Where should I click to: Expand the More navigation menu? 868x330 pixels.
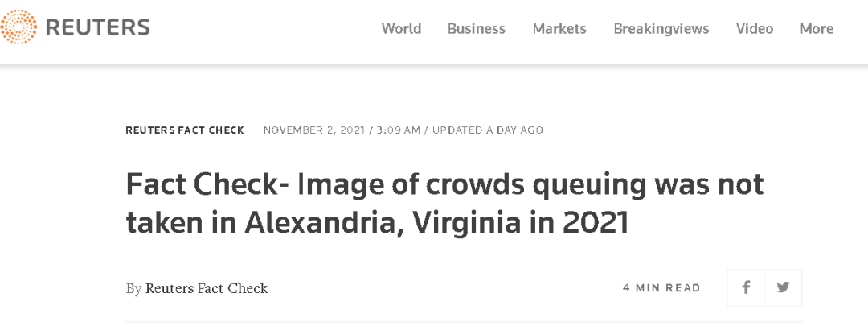click(816, 29)
